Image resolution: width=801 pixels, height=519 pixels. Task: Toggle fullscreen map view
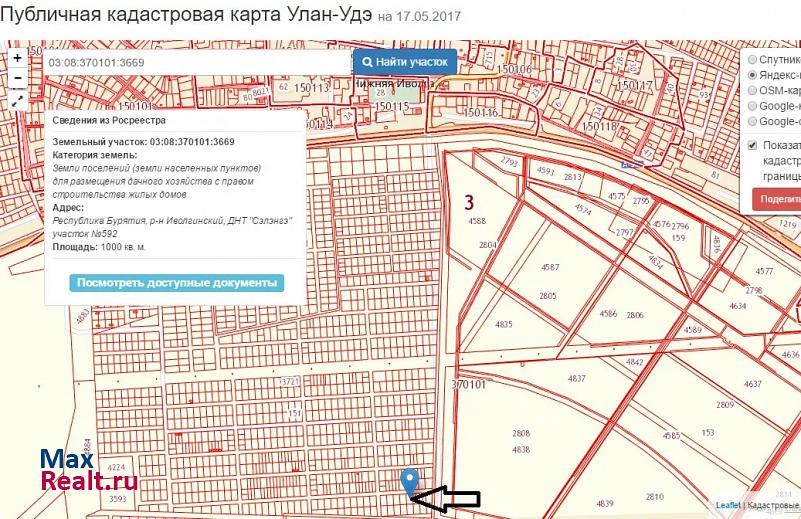pos(18,101)
